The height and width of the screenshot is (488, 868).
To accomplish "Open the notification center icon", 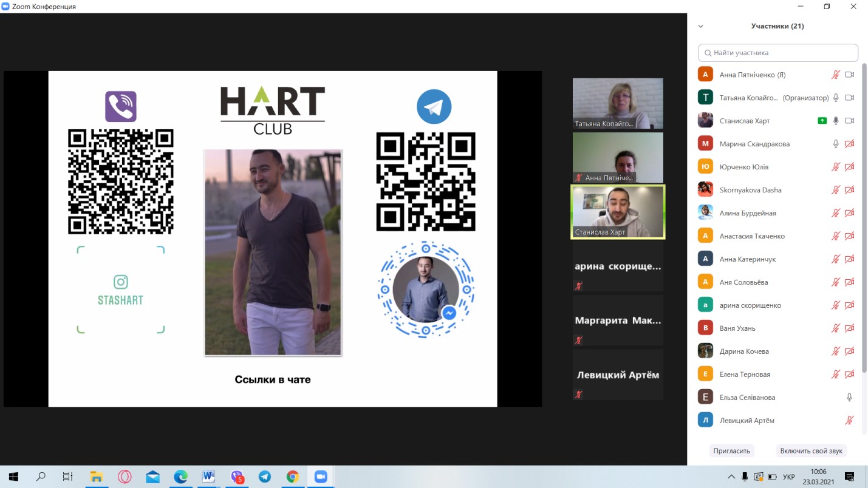I will click(850, 476).
